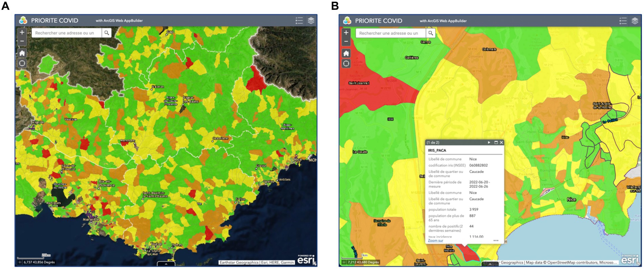Screen dimensions: 644x269
Task: Click Marseille label on panel A map
Action: 91,219
